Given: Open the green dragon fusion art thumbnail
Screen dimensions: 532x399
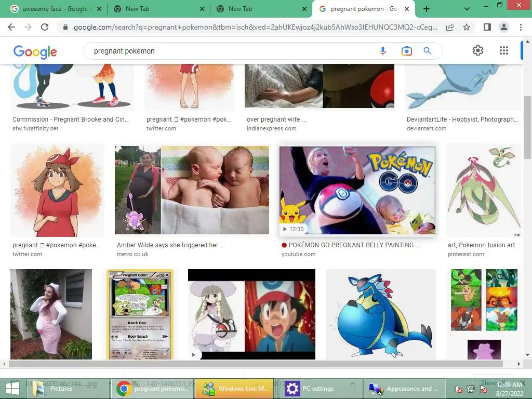Looking at the screenshot, I should (x=484, y=190).
